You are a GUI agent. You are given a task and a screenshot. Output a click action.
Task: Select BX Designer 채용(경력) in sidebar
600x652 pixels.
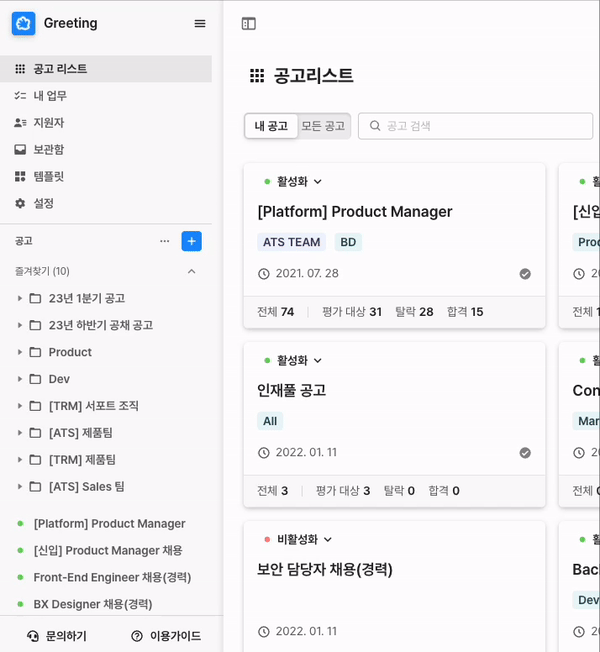click(x=93, y=604)
